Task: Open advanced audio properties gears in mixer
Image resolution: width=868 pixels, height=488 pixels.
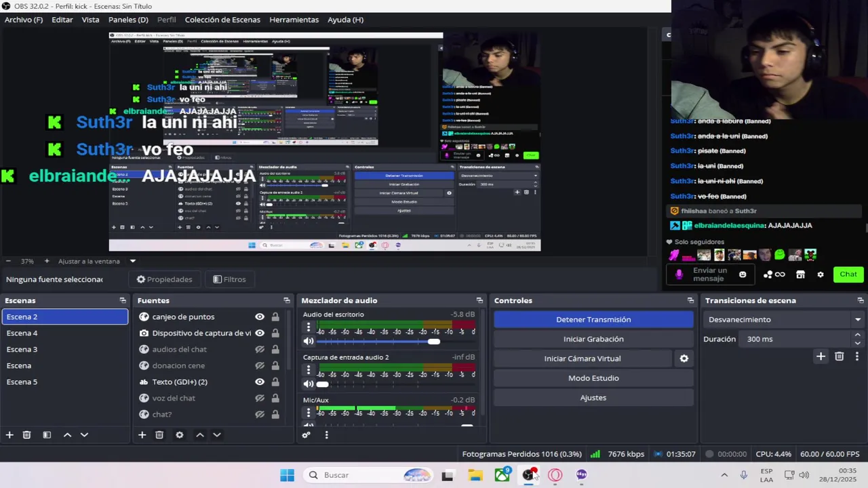Action: point(307,434)
